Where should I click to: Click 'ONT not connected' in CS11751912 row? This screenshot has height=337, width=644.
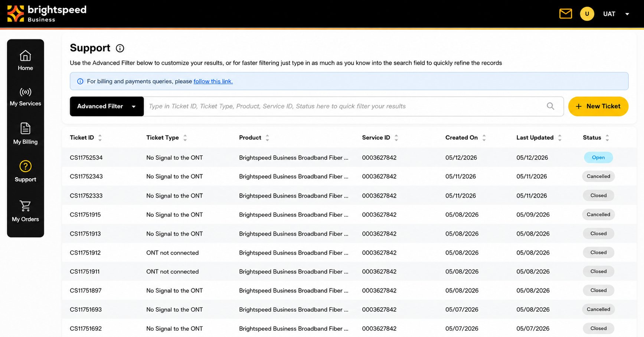[x=173, y=253]
